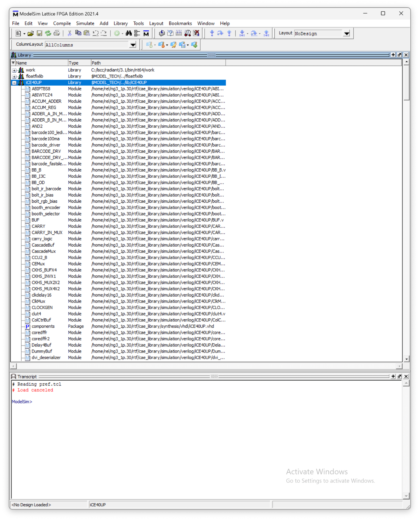This screenshot has width=420, height=520.
Task: Open the Tools menu
Action: pyautogui.click(x=138, y=23)
